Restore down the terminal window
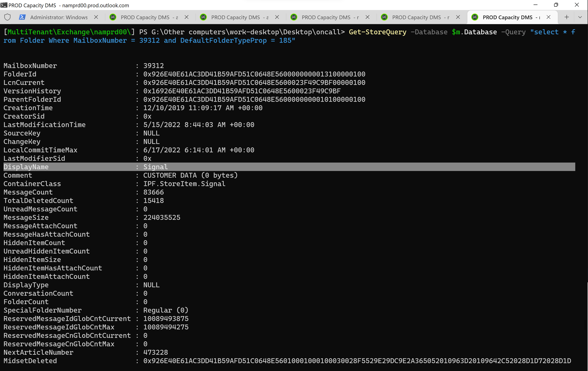 [x=556, y=5]
